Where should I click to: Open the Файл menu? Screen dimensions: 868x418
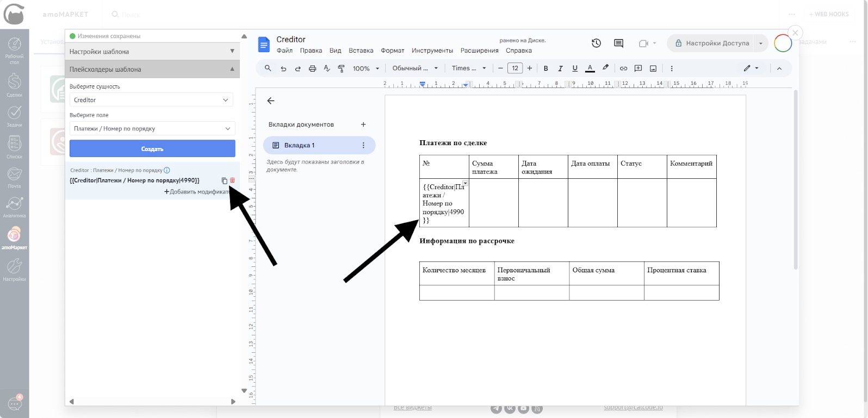coord(284,51)
